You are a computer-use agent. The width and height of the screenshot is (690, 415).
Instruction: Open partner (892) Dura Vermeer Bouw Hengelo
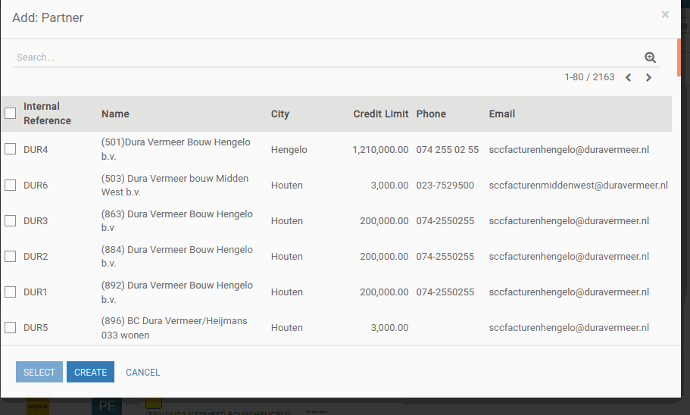[177, 292]
